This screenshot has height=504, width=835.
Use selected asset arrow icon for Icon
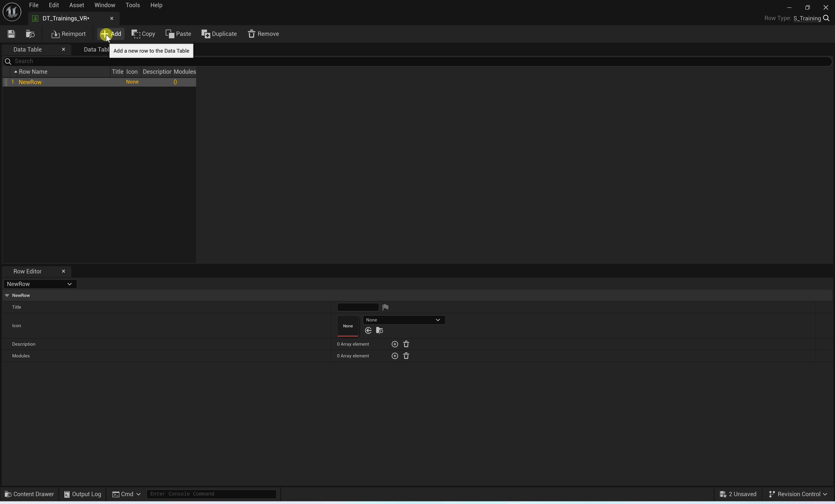point(368,330)
